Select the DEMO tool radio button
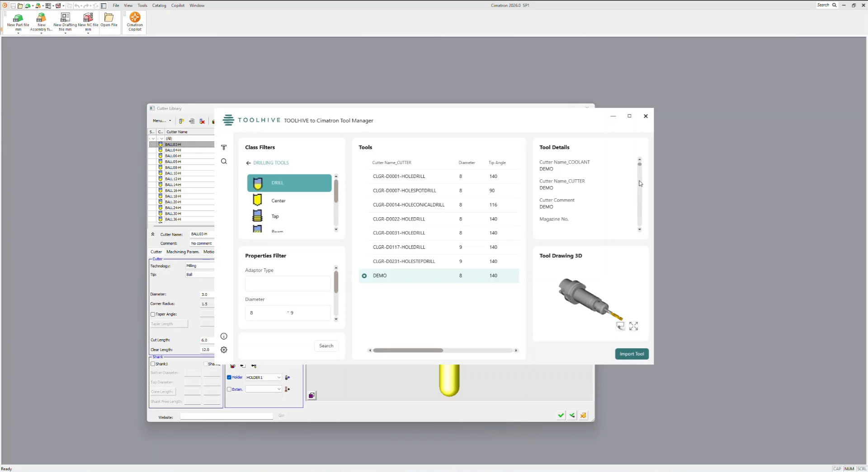The height and width of the screenshot is (472, 868). tap(364, 276)
